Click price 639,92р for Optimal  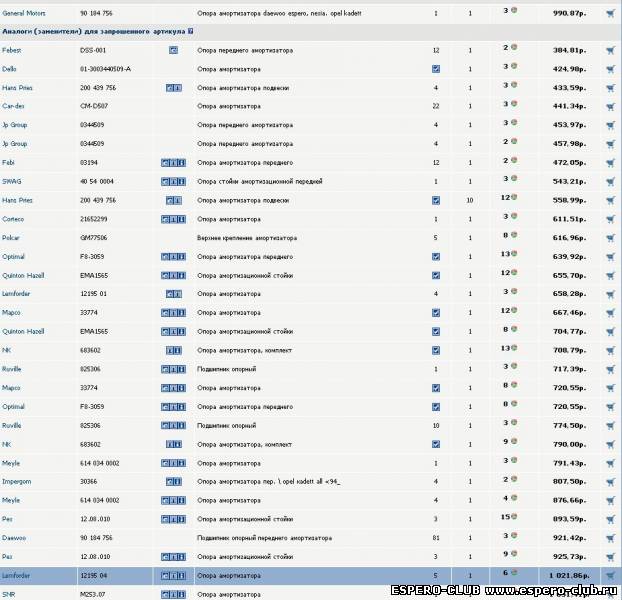569,257
